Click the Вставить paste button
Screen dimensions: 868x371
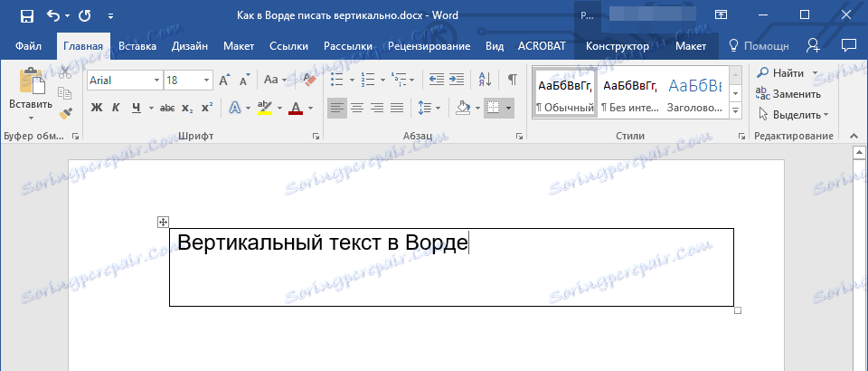click(31, 94)
